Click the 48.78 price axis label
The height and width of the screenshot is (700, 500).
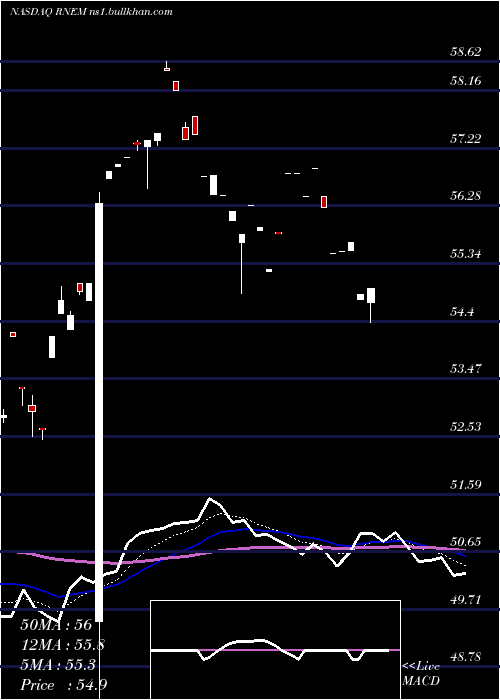tap(465, 657)
